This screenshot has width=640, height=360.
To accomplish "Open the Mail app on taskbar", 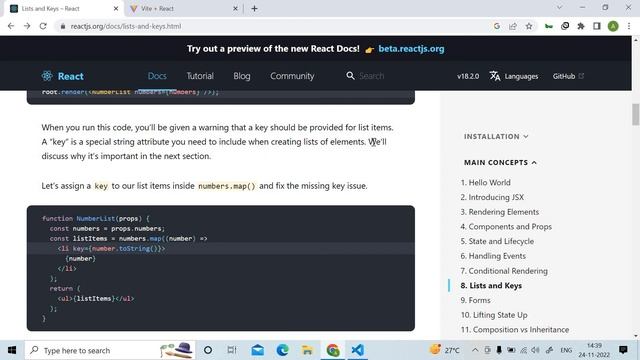I will pos(258,350).
